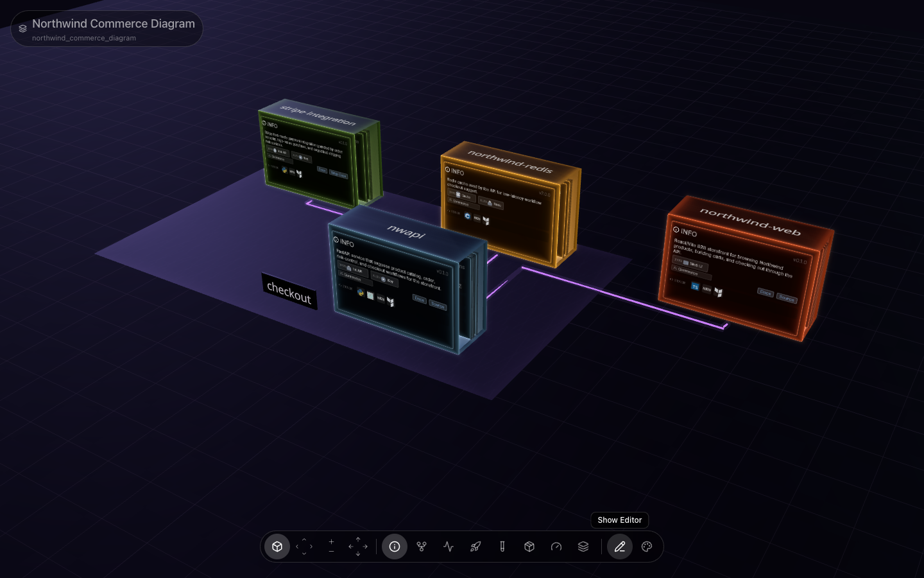Image resolution: width=924 pixels, height=578 pixels.
Task: Open the layers stack toolbar icon
Action: (583, 547)
